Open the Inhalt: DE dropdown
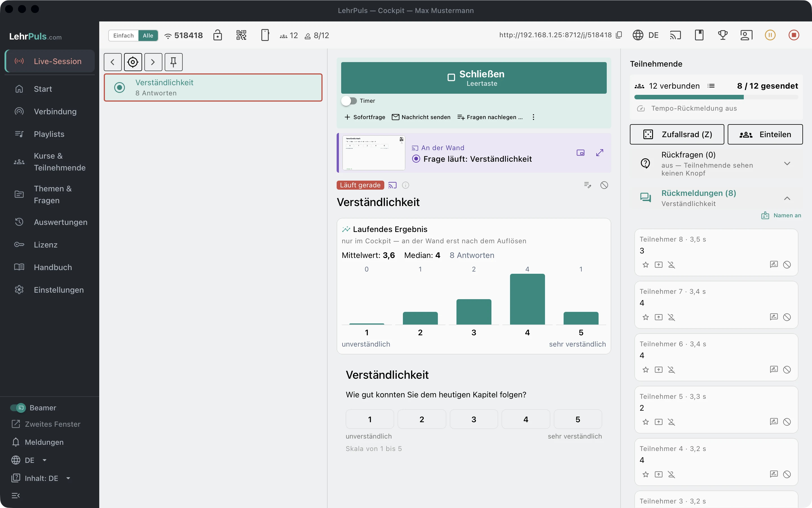The height and width of the screenshot is (508, 812). coord(41,478)
